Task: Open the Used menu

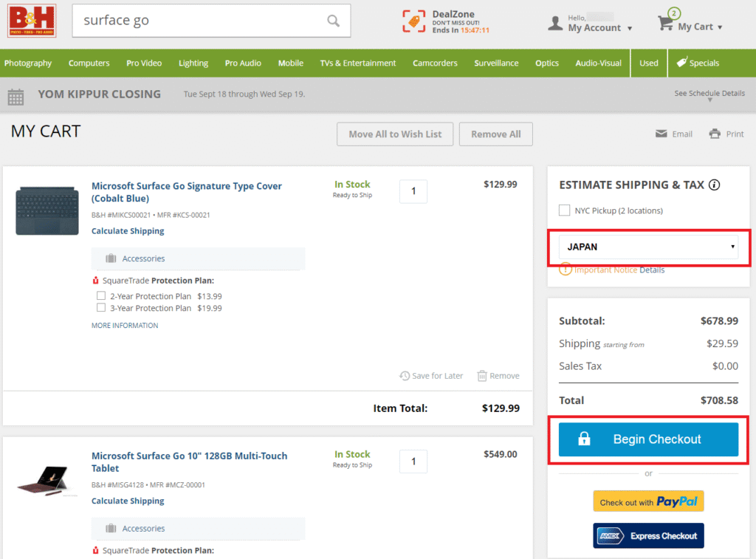Action: click(648, 63)
